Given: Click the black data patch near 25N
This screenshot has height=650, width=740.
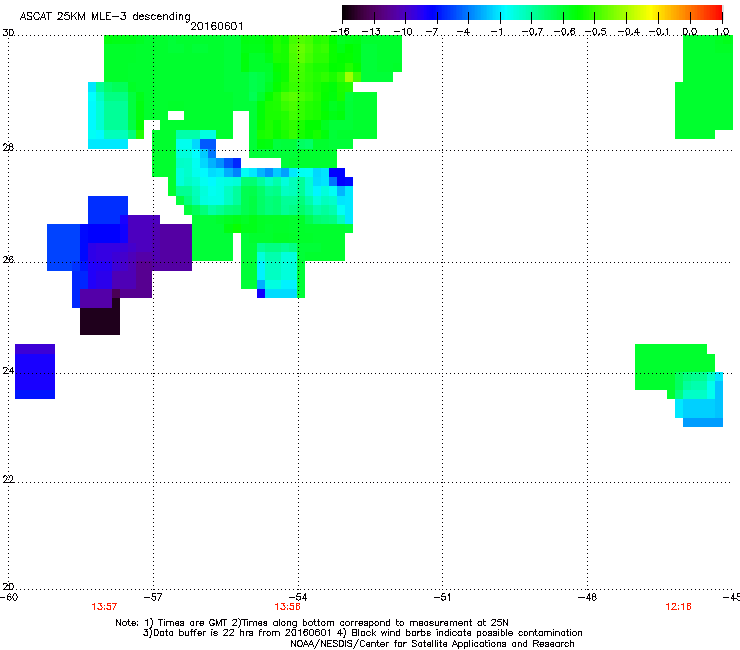Looking at the screenshot, I should pos(100,321).
